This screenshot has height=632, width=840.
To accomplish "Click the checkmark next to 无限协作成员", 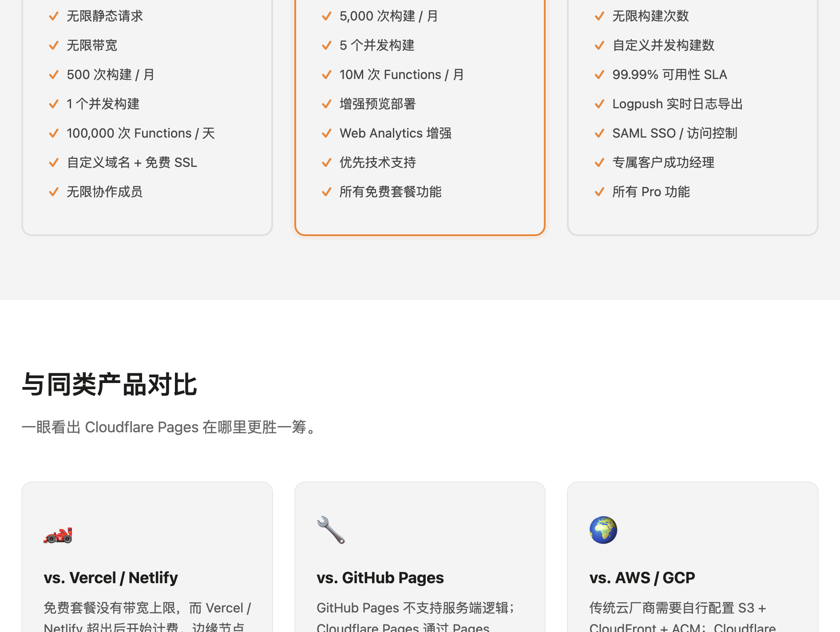I will tap(54, 192).
